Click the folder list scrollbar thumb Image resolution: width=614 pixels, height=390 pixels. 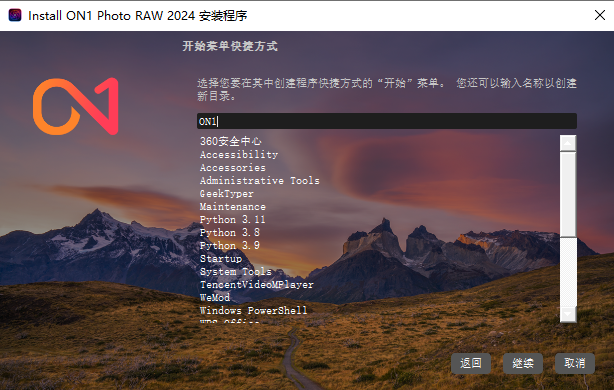click(x=568, y=194)
